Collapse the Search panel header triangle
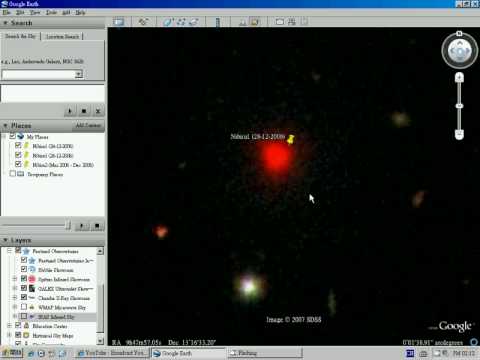The height and width of the screenshot is (360, 480). (5, 23)
